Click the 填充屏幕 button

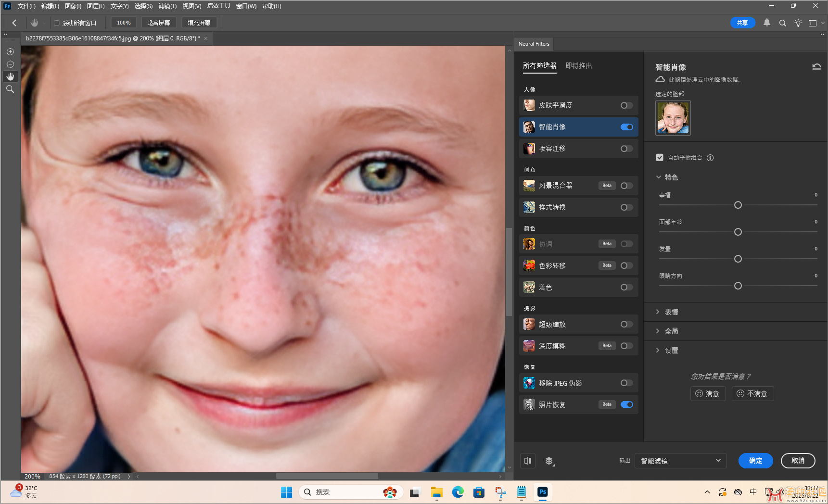[x=199, y=23]
